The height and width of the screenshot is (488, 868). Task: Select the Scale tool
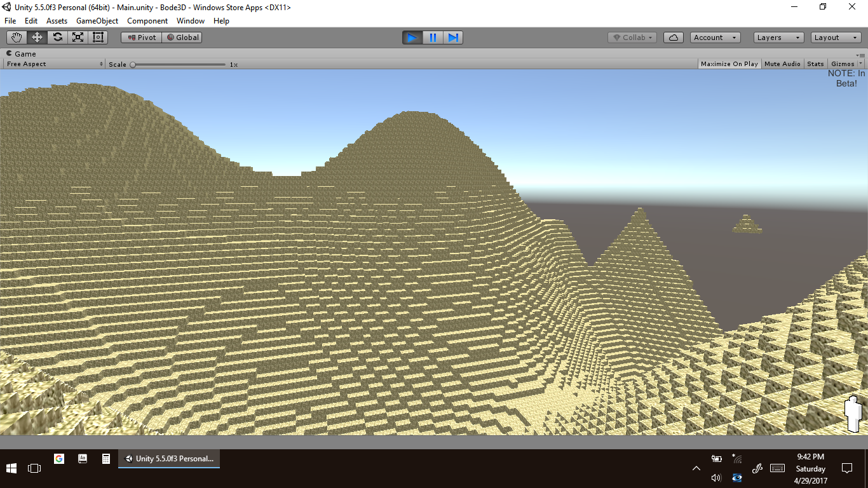point(78,37)
